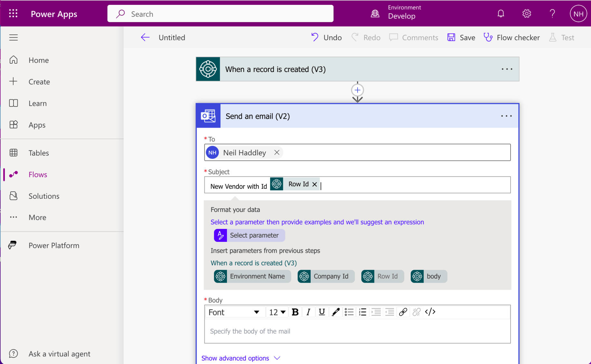Toggle italic formatting

(308, 312)
